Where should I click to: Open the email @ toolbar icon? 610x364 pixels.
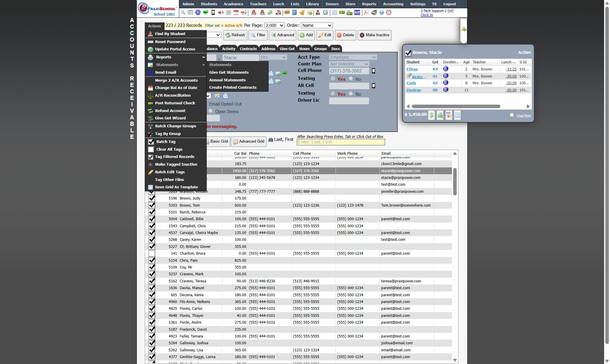198,12
